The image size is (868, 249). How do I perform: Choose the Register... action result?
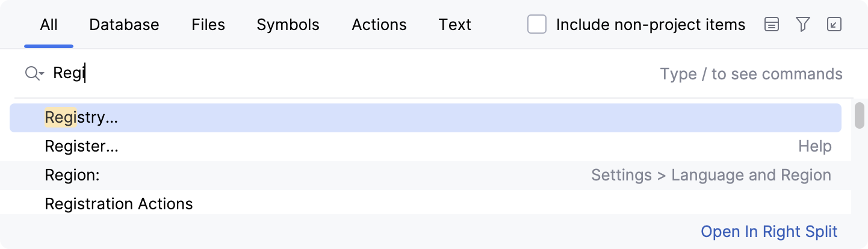tap(82, 147)
